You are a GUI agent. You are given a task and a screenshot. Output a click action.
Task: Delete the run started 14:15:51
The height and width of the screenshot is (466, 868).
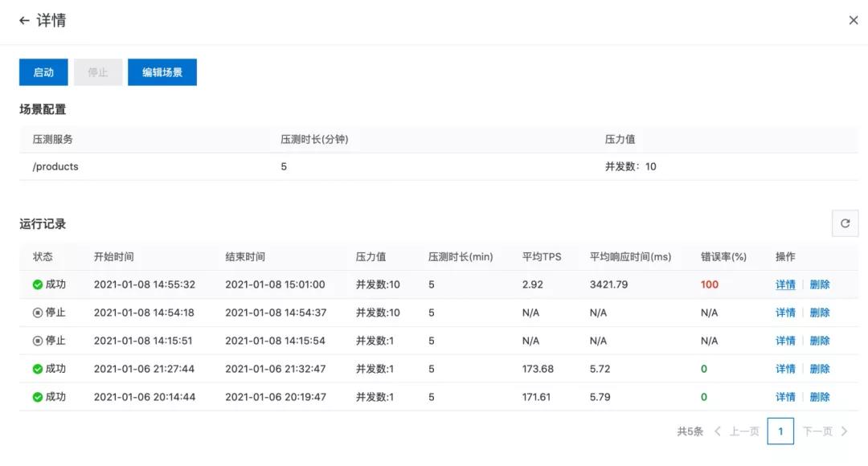tap(819, 341)
